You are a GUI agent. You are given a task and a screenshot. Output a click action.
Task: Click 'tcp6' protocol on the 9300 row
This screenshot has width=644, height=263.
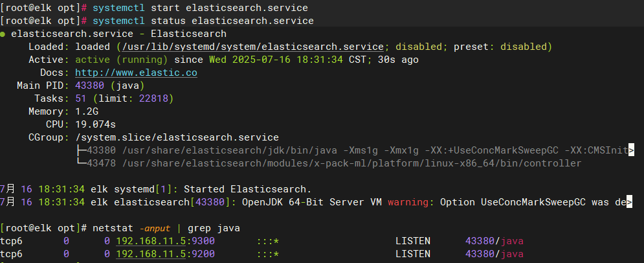pos(11,241)
